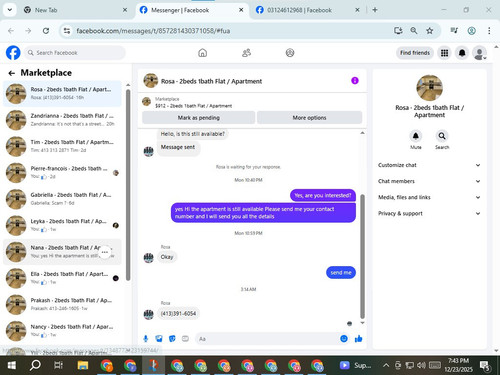The width and height of the screenshot is (500, 375).
Task: Choose a GIF icon
Action: click(x=185, y=339)
